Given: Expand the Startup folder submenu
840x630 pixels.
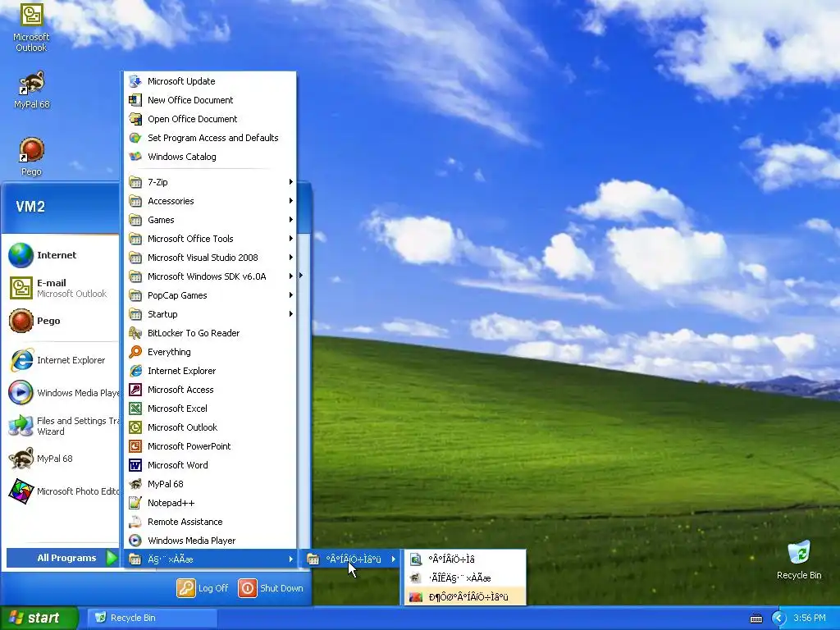Looking at the screenshot, I should pyautogui.click(x=210, y=314).
